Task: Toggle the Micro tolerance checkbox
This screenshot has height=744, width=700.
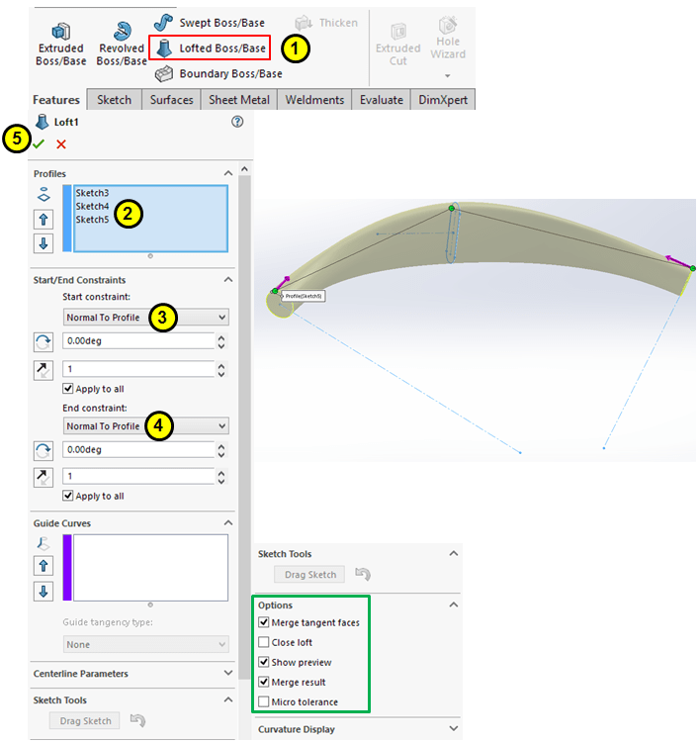Action: 264,701
